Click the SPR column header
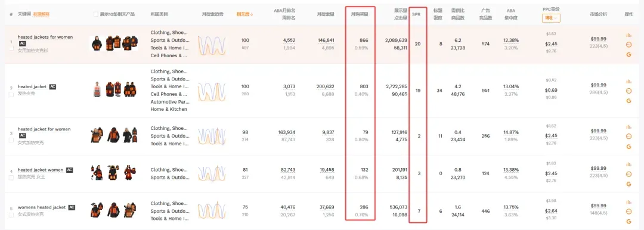Image resolution: width=644 pixels, height=230 pixels. click(x=416, y=14)
